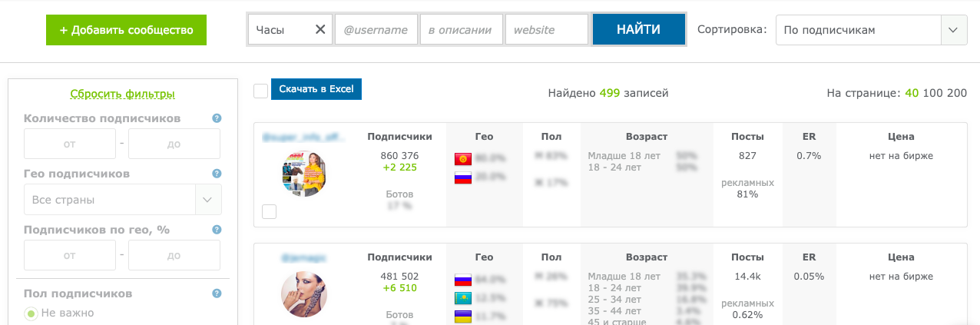Click the help icon beside Гео подписчиков
Screen dimensions: 980x325
tap(217, 174)
